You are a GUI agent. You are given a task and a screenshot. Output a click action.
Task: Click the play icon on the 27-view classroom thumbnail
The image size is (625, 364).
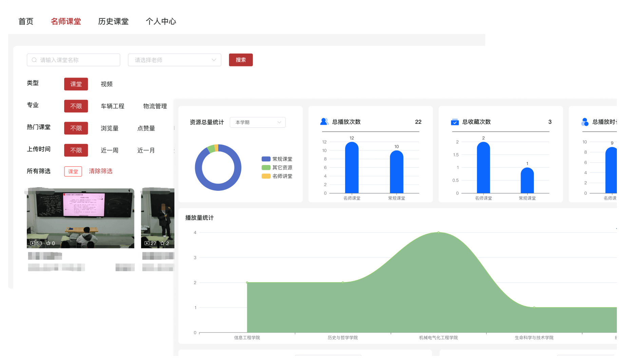pos(147,243)
